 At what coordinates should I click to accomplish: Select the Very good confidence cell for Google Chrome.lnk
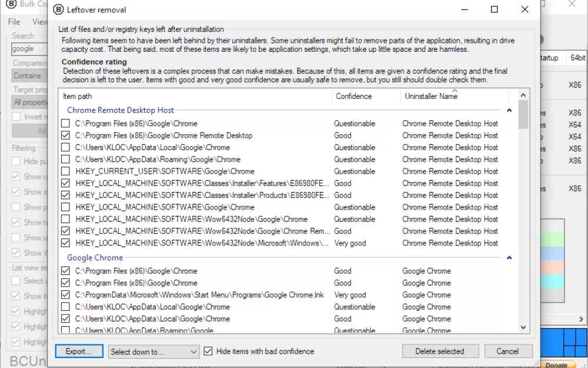(x=350, y=295)
